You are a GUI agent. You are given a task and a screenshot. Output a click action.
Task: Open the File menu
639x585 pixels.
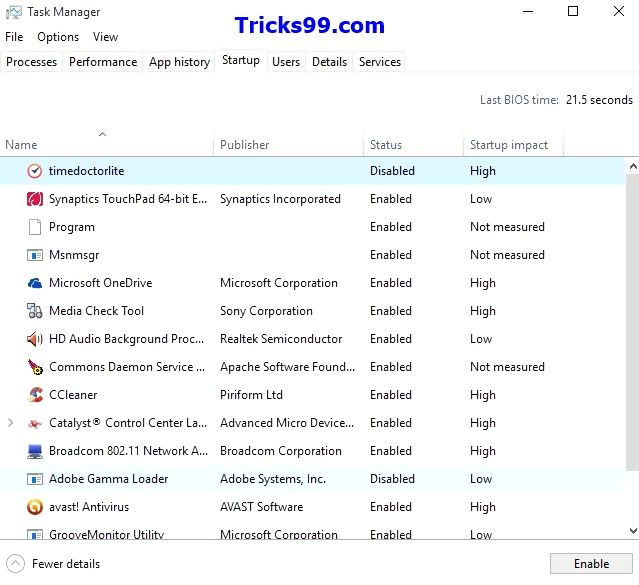point(14,37)
